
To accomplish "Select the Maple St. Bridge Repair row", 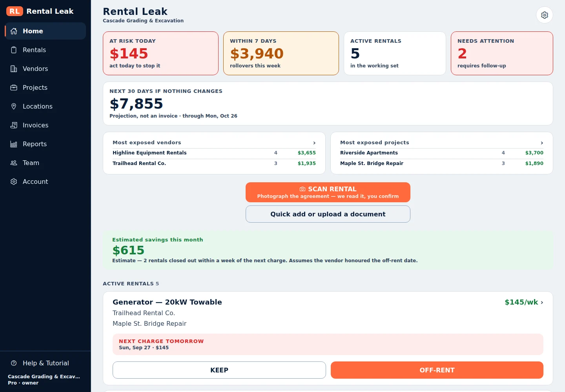I will point(442,163).
